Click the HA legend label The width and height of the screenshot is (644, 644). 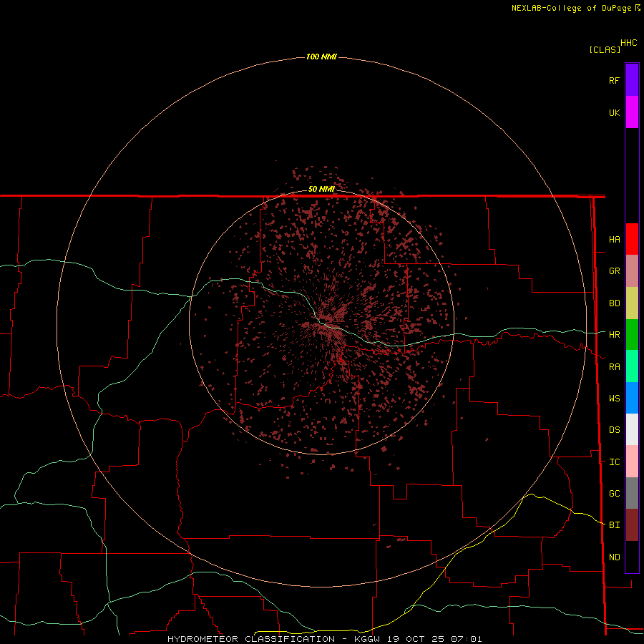pyautogui.click(x=614, y=239)
